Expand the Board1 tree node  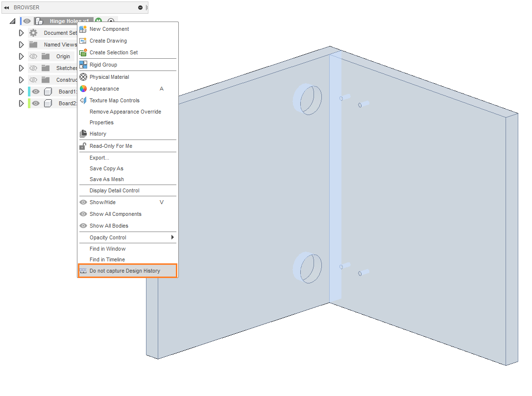tap(21, 92)
